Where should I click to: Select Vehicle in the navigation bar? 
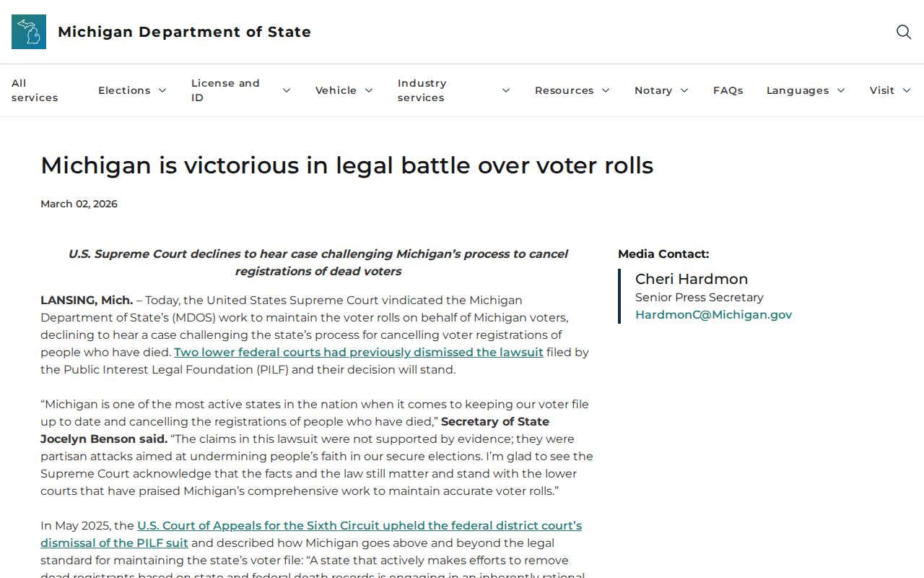point(336,90)
